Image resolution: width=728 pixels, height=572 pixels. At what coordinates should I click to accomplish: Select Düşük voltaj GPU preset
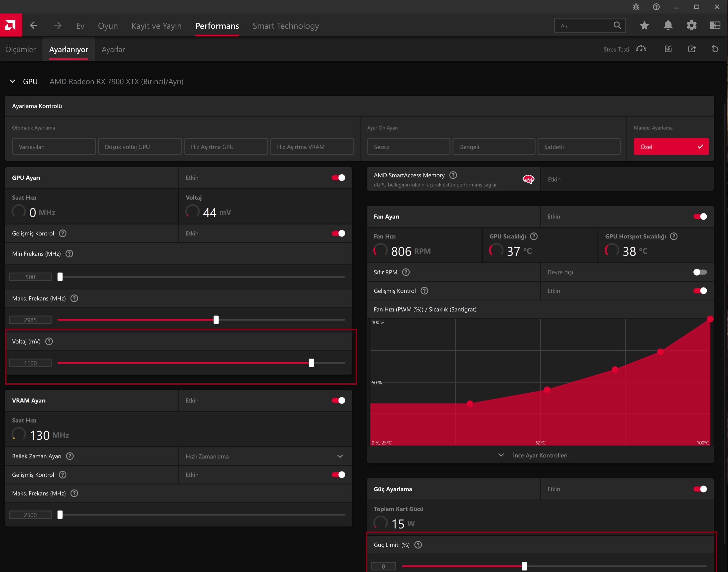click(x=140, y=147)
